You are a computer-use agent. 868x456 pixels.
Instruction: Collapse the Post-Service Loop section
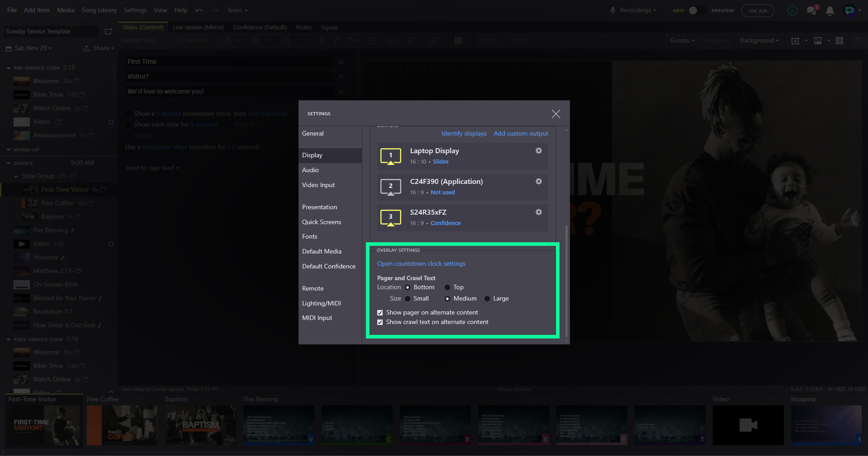tap(9, 340)
